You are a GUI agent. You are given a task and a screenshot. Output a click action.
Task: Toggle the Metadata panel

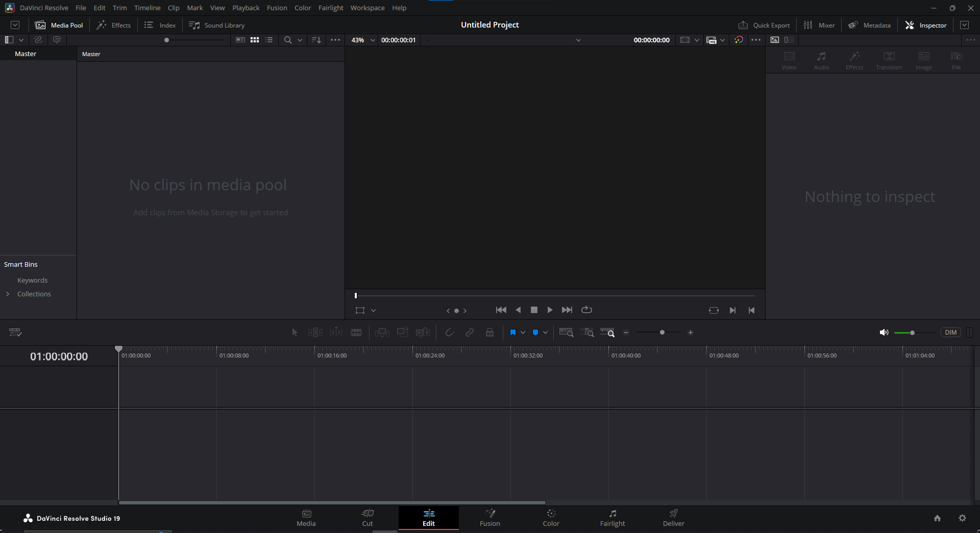pyautogui.click(x=869, y=25)
